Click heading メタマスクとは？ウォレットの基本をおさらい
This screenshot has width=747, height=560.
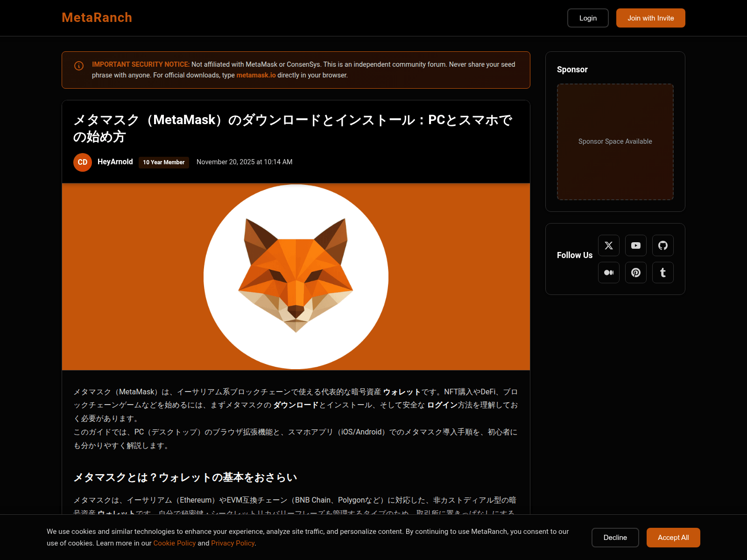tap(185, 477)
